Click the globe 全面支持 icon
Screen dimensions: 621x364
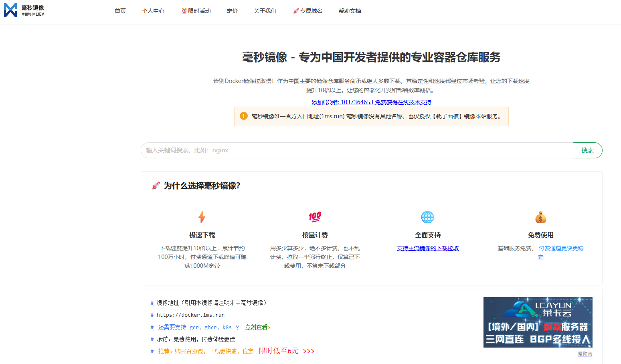[427, 217]
